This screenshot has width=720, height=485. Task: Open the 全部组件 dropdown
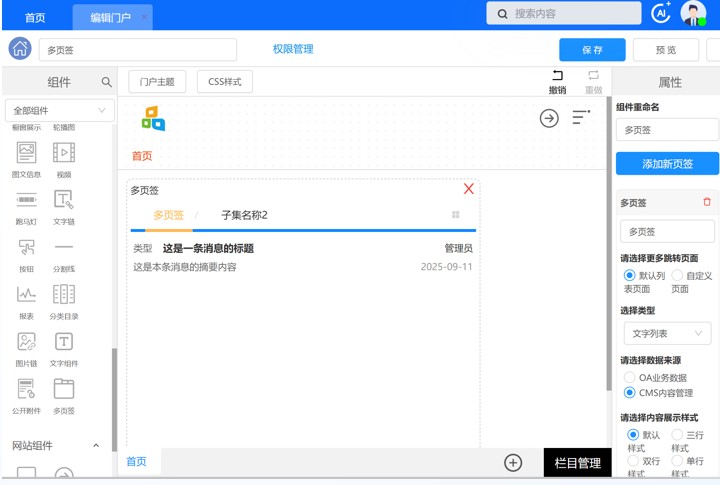(x=59, y=110)
